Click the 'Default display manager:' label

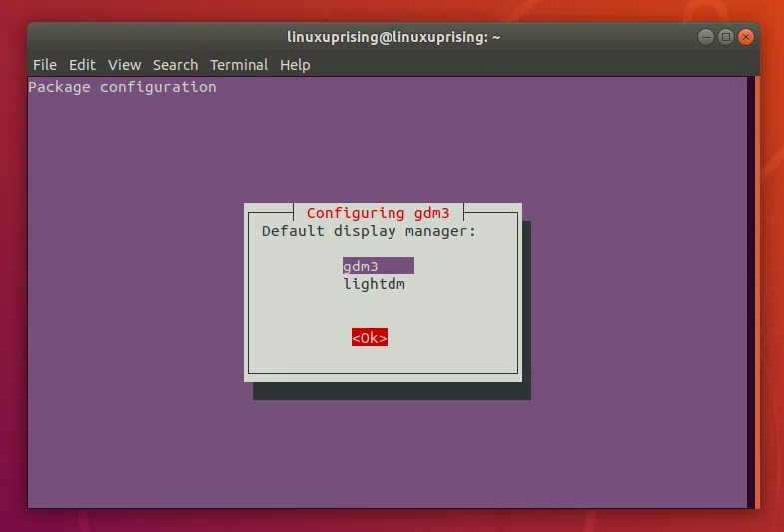[369, 231]
